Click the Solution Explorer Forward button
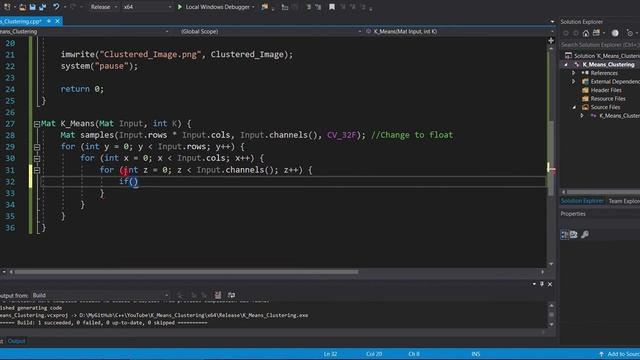The image size is (640, 360). tap(576, 33)
